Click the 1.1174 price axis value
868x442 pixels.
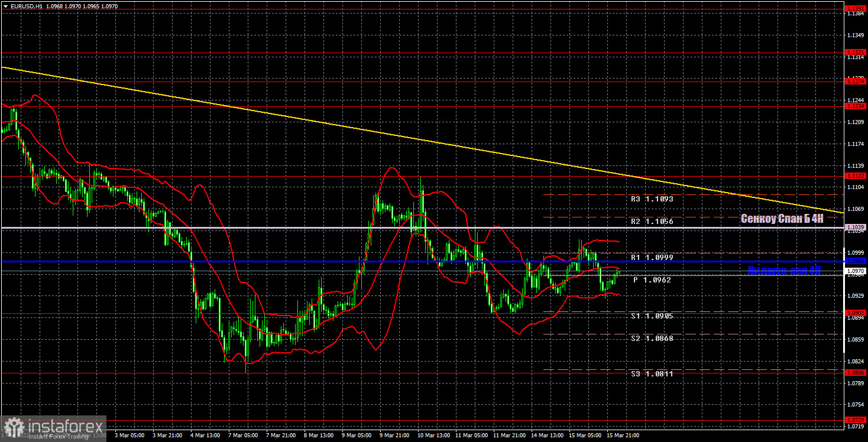(856, 144)
